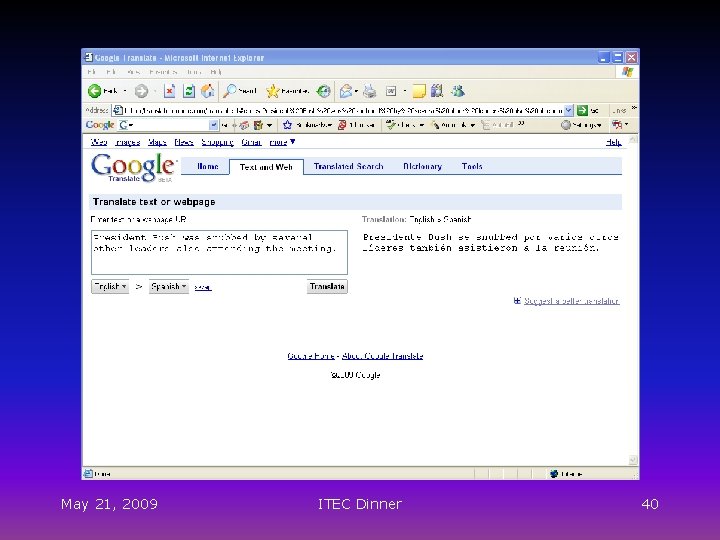Launch the Messenger people icon

click(458, 91)
